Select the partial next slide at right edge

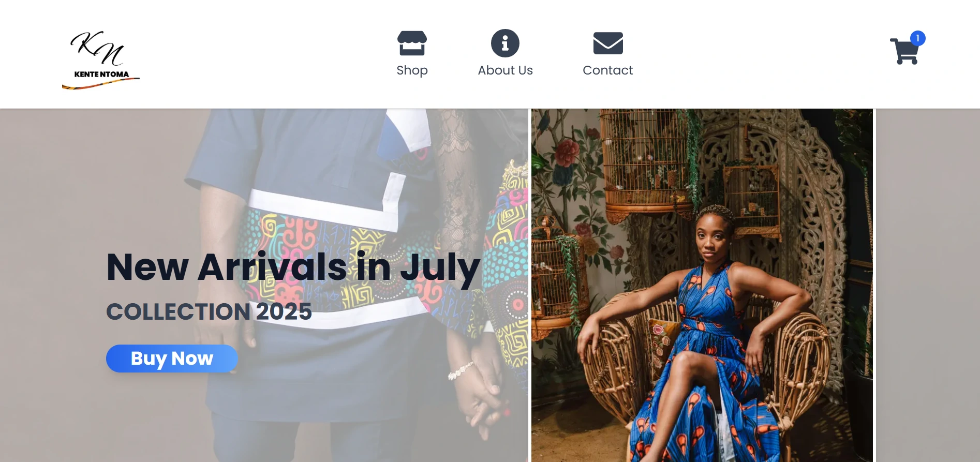coord(928,285)
